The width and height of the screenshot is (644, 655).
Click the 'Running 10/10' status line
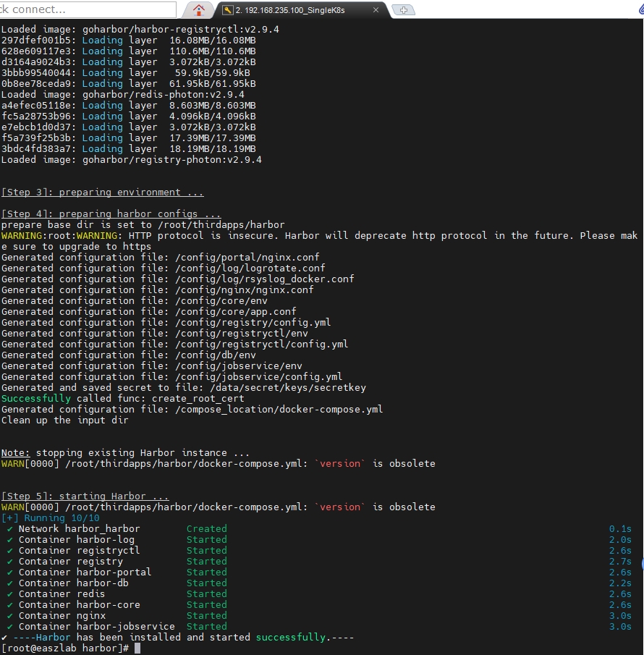[62, 518]
